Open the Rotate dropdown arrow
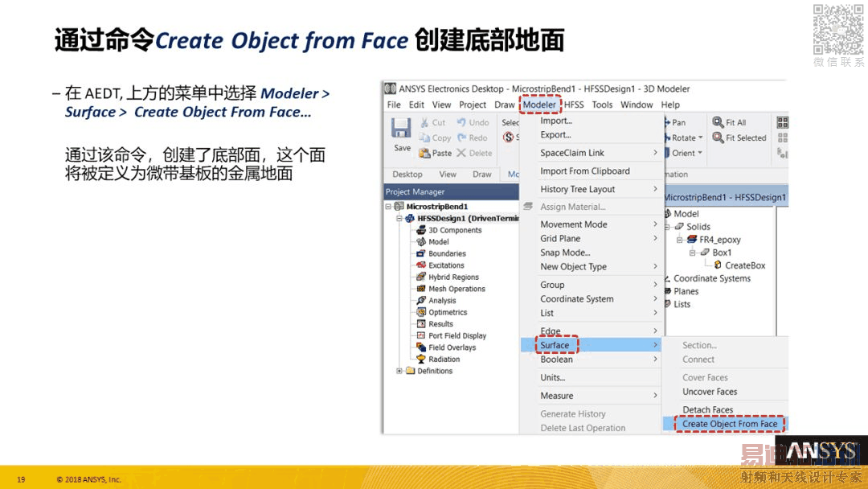This screenshot has width=868, height=489. point(701,138)
